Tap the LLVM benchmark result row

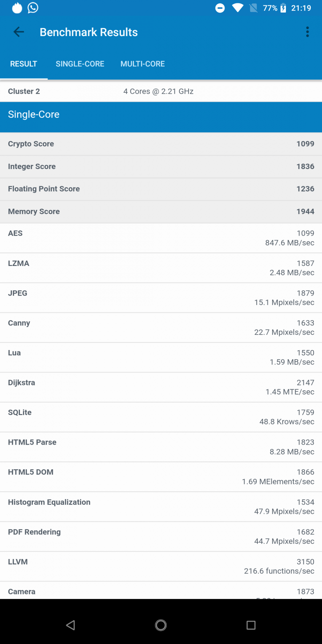click(161, 566)
